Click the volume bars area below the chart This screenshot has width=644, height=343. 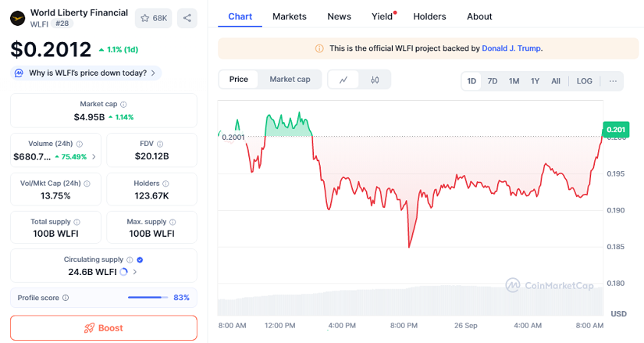click(x=411, y=301)
